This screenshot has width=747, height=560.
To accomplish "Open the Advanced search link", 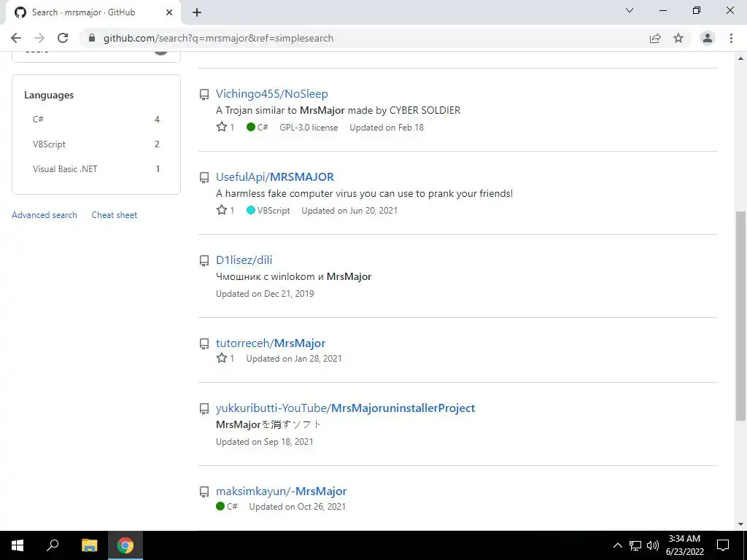I will pyautogui.click(x=44, y=215).
